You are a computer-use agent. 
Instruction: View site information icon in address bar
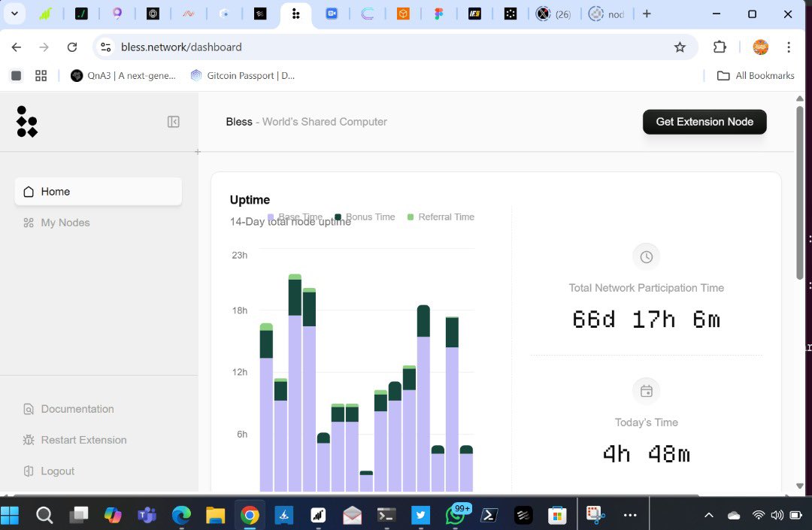pyautogui.click(x=106, y=47)
